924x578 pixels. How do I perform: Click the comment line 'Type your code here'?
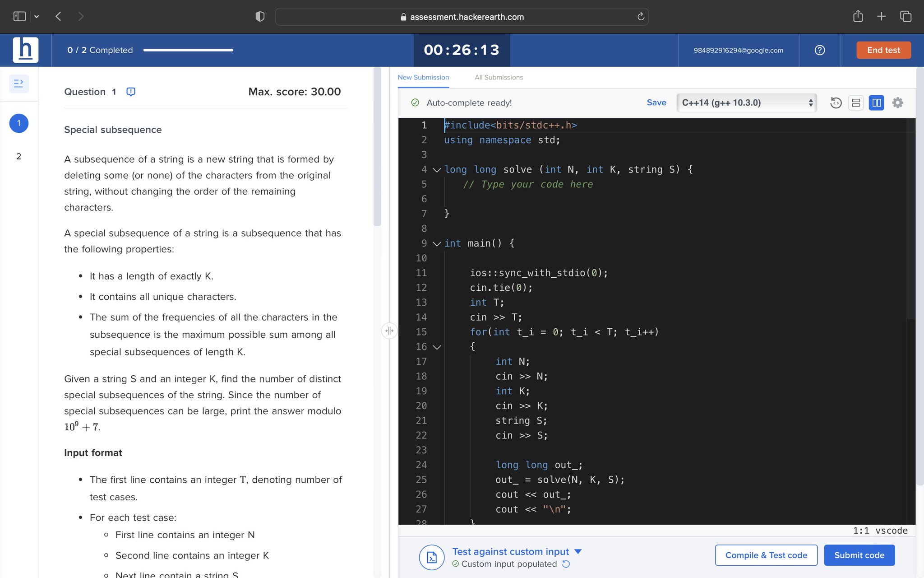pos(528,184)
